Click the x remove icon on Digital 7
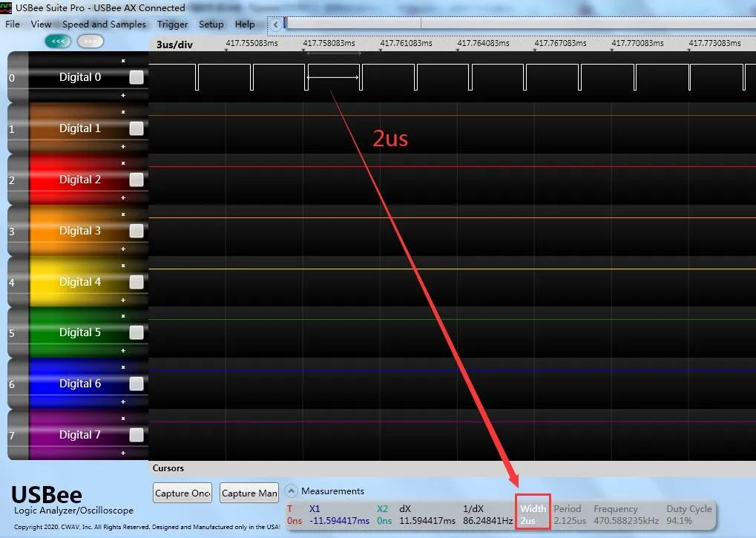 click(123, 419)
